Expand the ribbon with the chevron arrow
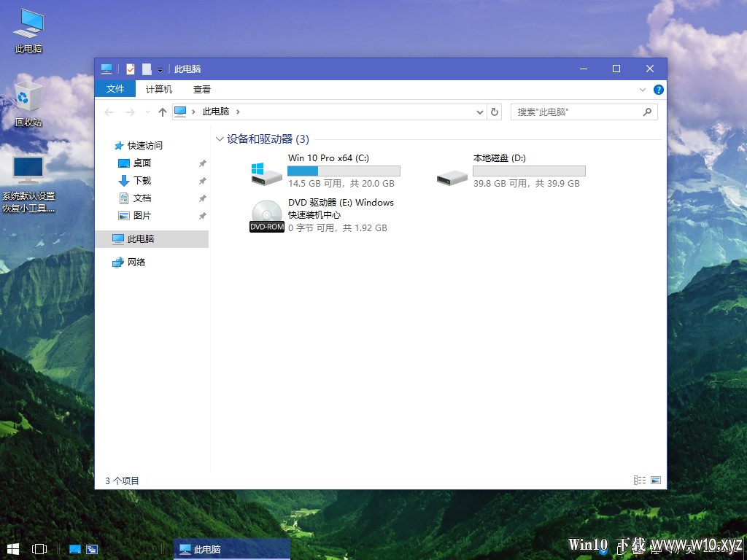Image resolution: width=747 pixels, height=560 pixels. 643,90
